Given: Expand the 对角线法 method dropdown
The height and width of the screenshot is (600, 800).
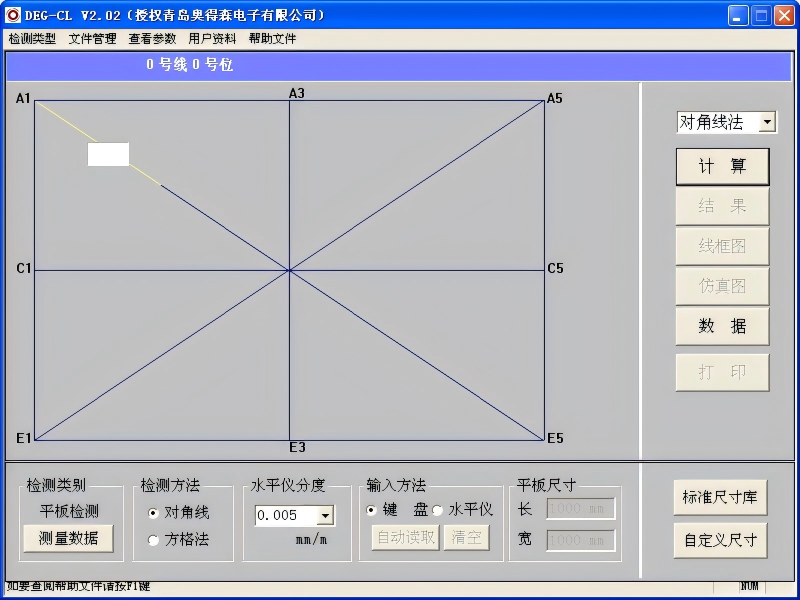Looking at the screenshot, I should [767, 122].
